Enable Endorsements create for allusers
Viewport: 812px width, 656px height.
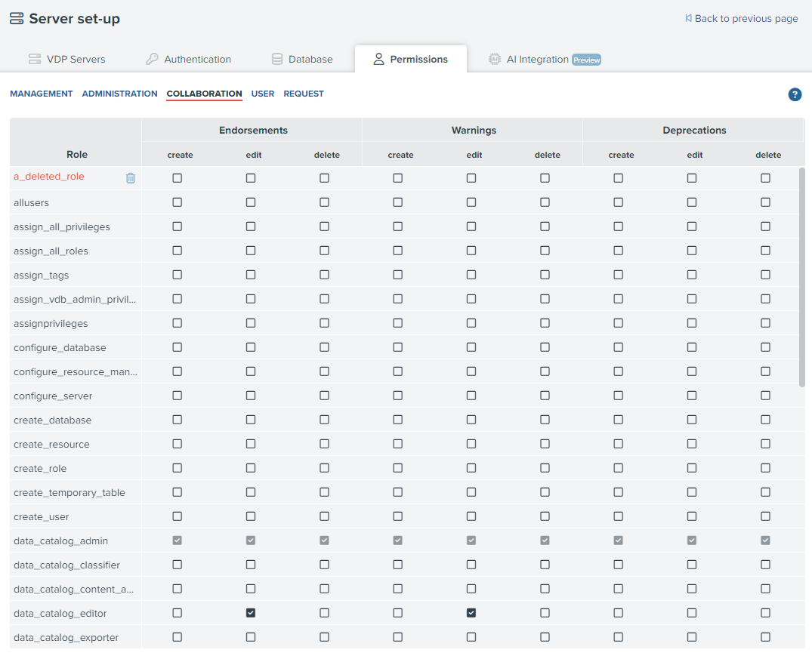(x=178, y=202)
